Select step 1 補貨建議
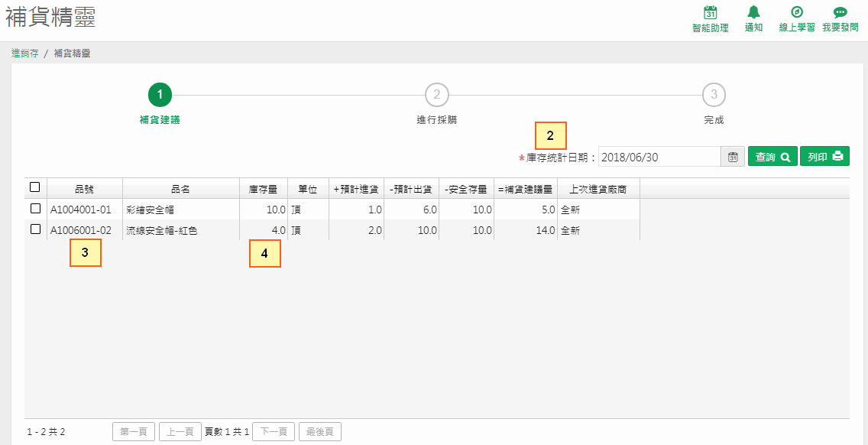 click(160, 95)
